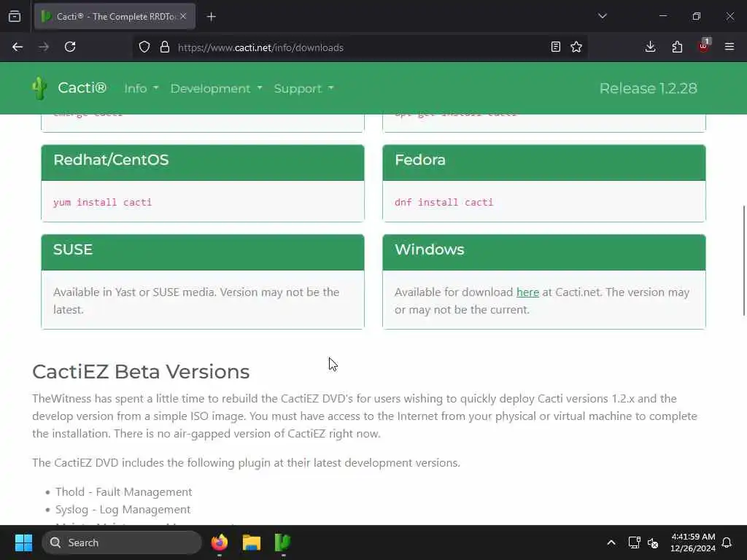Click the Fedora card header
747x560 pixels.
(x=544, y=163)
